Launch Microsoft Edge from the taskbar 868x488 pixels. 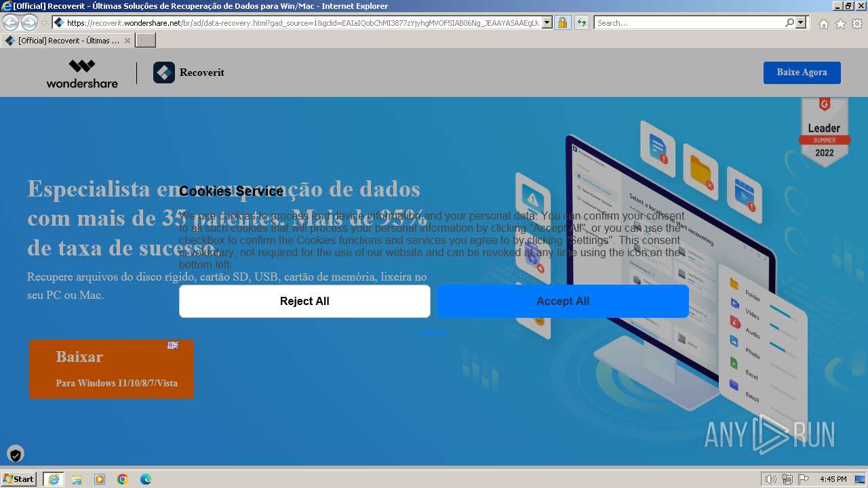point(146,479)
